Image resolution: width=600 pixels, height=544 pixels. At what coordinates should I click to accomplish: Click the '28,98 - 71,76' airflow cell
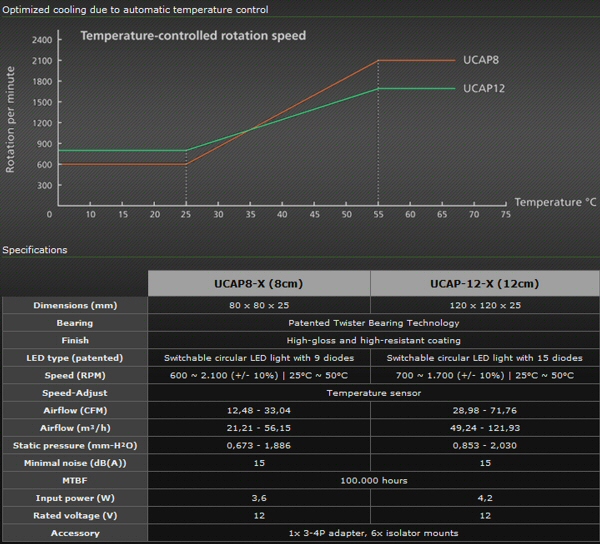tap(485, 410)
